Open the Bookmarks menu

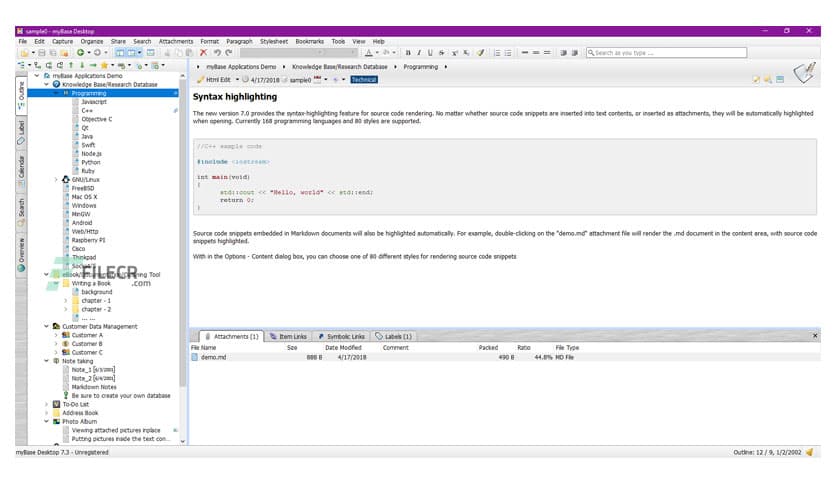click(310, 41)
